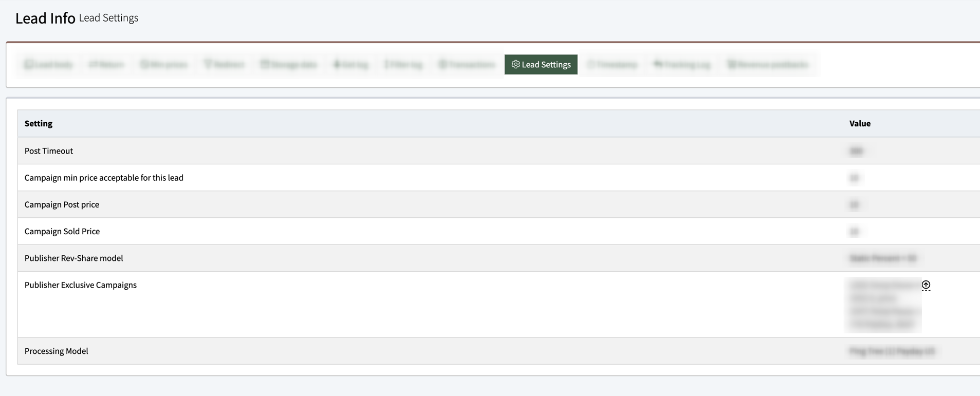Click the download icon on Get log
Image resolution: width=980 pixels, height=396 pixels.
pyautogui.click(x=337, y=64)
